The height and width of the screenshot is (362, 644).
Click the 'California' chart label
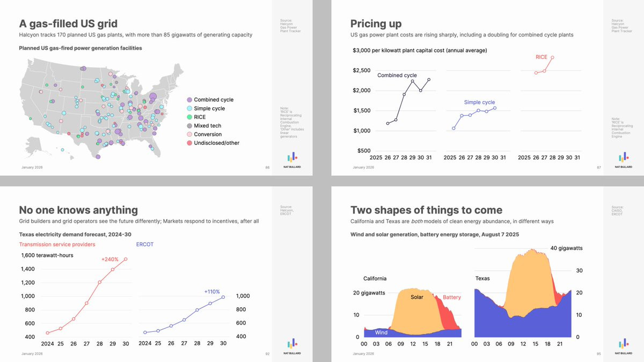click(375, 278)
